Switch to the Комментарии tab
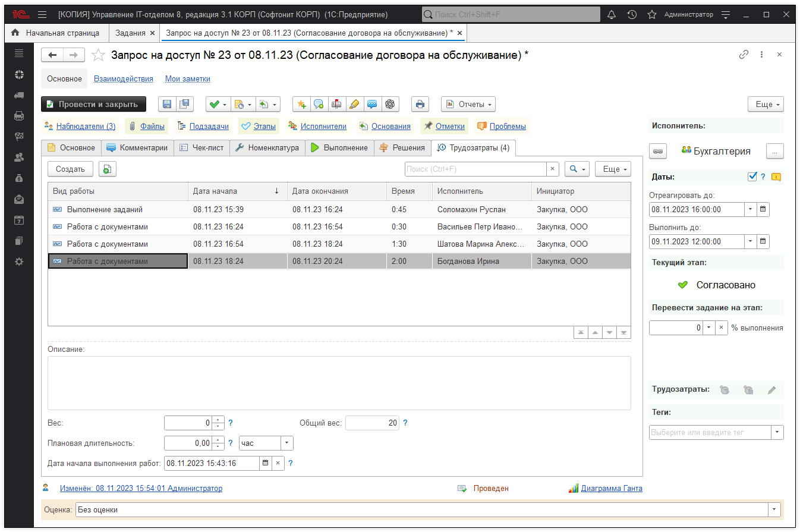The image size is (800, 532). [x=137, y=148]
